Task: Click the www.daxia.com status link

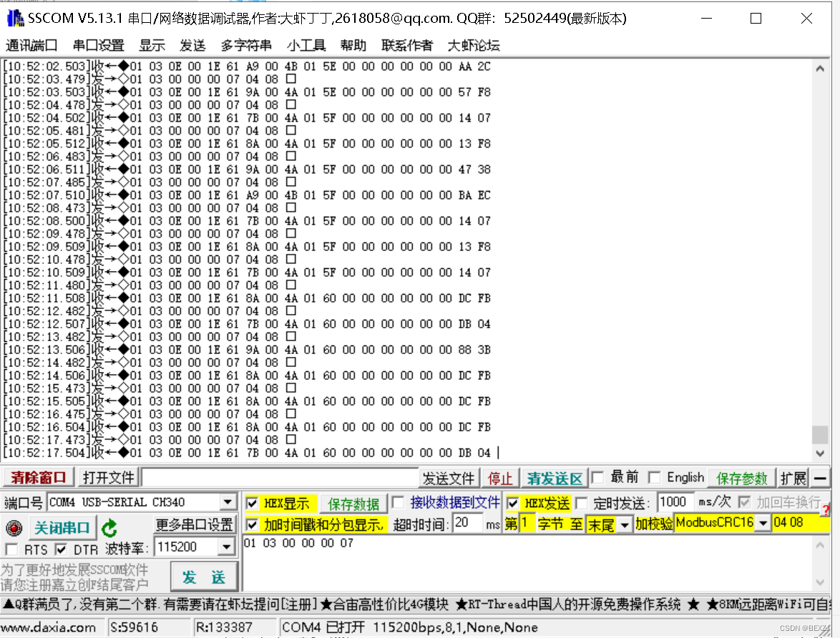Action: (x=48, y=627)
